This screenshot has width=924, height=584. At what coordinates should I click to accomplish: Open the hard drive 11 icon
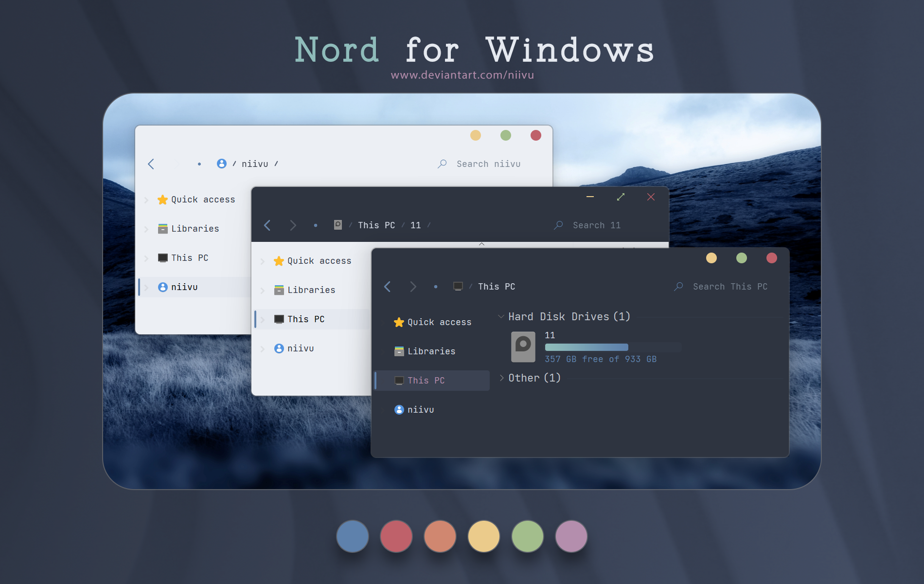(523, 347)
